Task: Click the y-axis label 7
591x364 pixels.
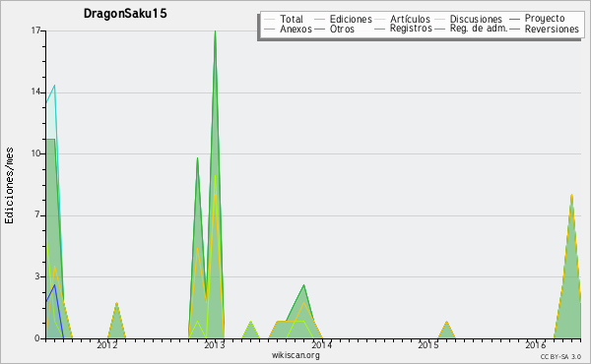Action: 37,214
